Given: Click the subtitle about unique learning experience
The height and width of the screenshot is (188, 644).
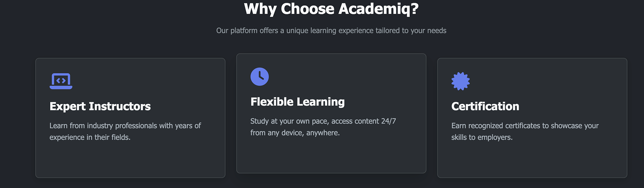Looking at the screenshot, I should click(331, 30).
